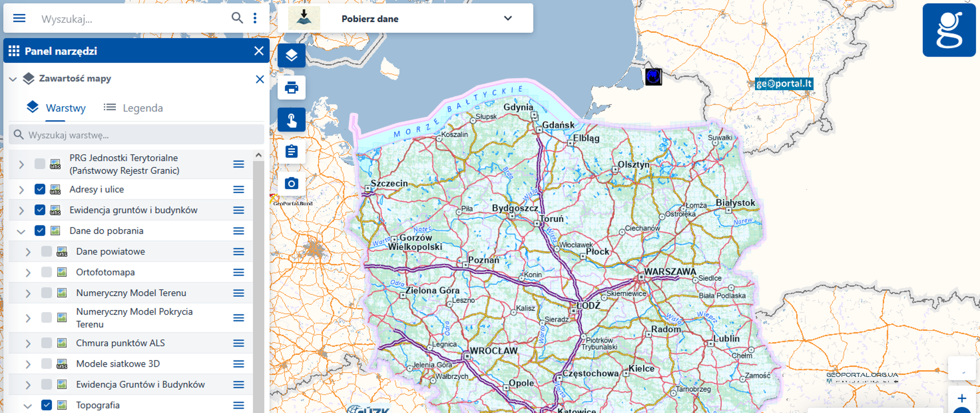Image resolution: width=980 pixels, height=413 pixels.
Task: Click the camera screenshot button
Action: coord(291,184)
